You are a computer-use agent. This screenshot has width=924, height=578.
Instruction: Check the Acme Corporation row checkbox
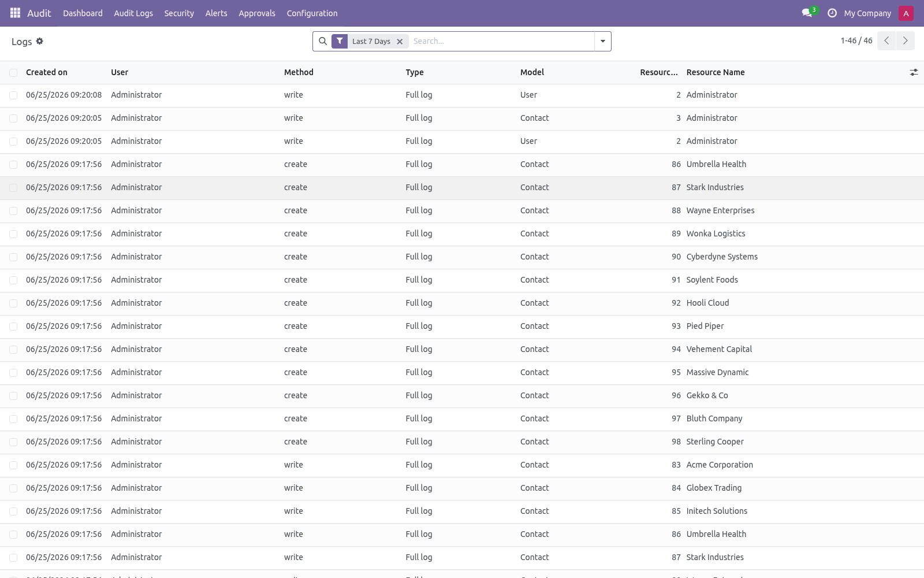[x=13, y=465]
